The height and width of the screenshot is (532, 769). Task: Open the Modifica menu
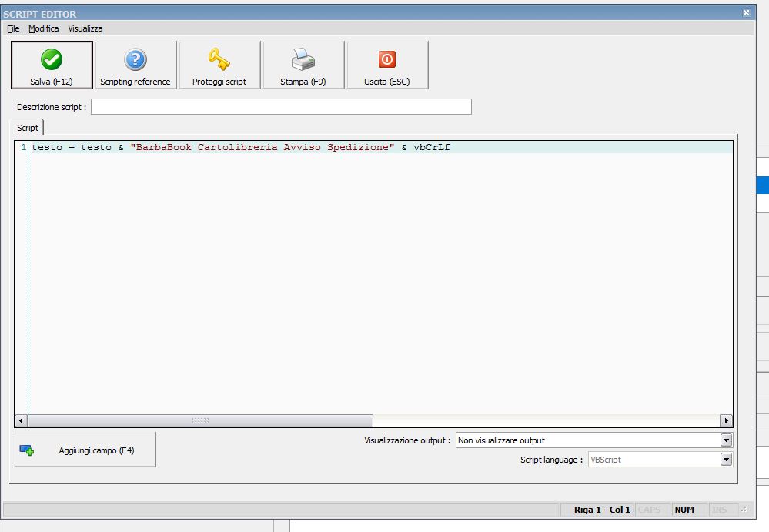coord(44,28)
